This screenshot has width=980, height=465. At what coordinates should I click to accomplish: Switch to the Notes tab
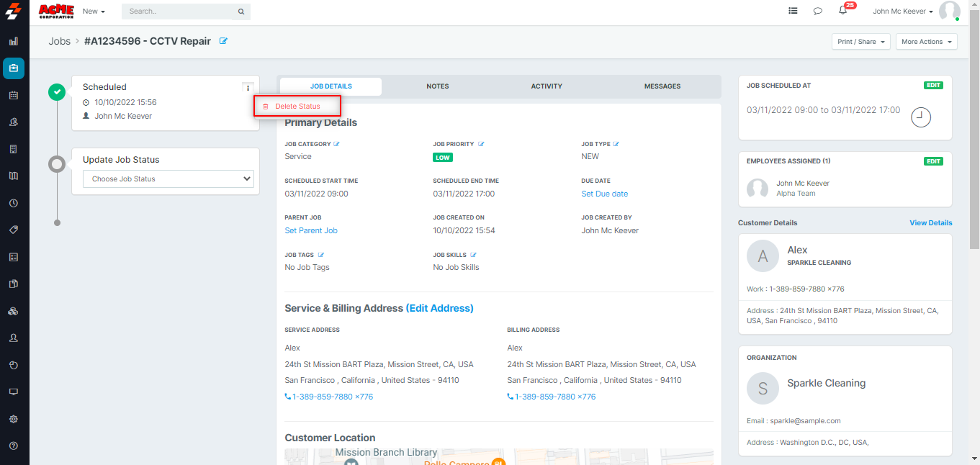[437, 86]
